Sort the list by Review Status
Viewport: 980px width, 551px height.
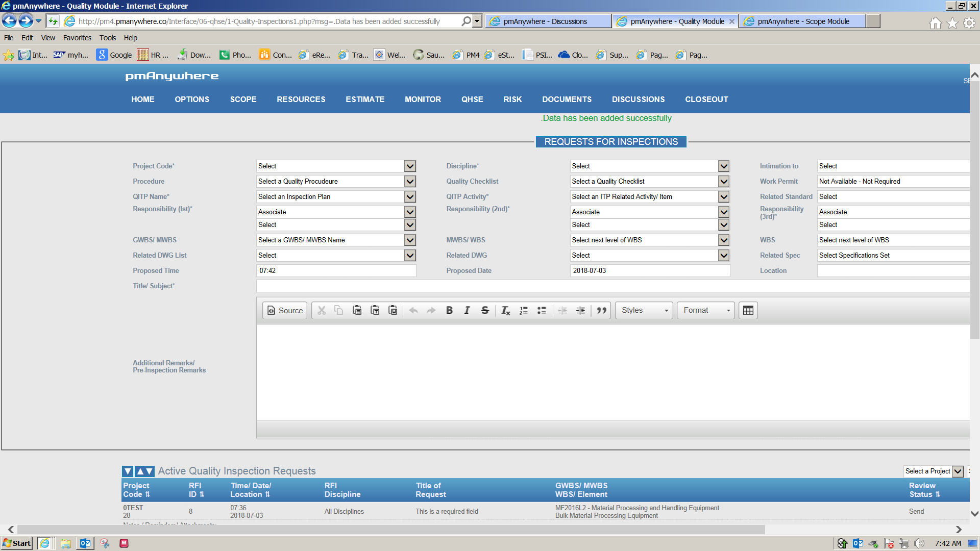(937, 494)
